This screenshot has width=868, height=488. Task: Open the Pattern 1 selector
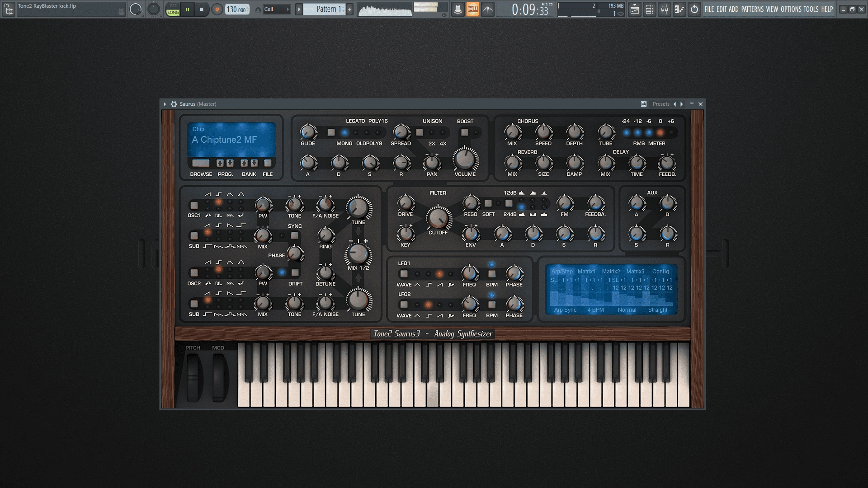pos(324,9)
